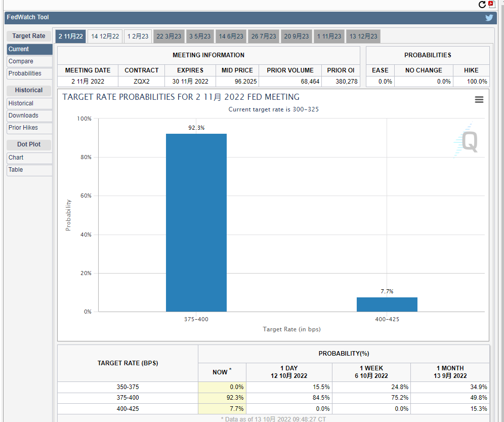Screen dimensions: 504x422
Task: Click the QuikStrike Q logo watermark
Action: pos(467,140)
